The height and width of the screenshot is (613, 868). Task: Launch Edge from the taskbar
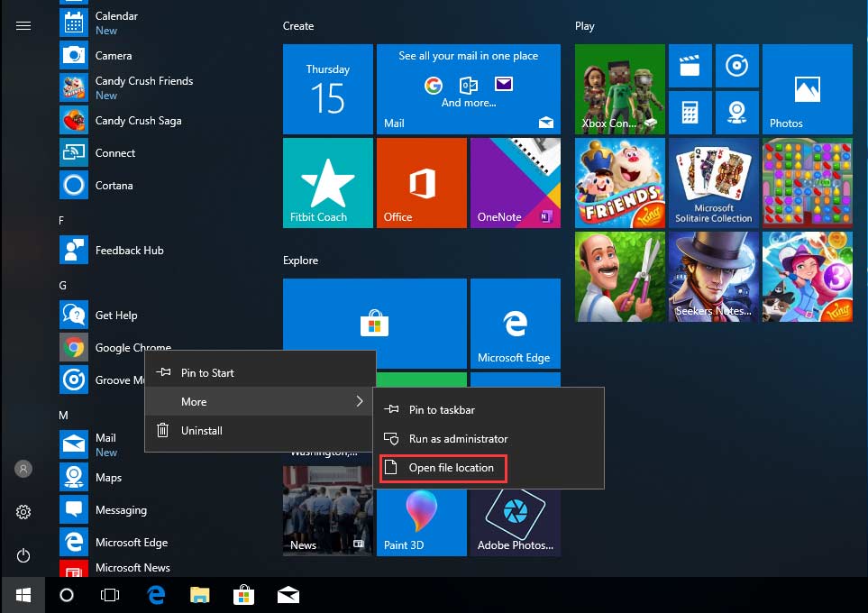point(156,595)
